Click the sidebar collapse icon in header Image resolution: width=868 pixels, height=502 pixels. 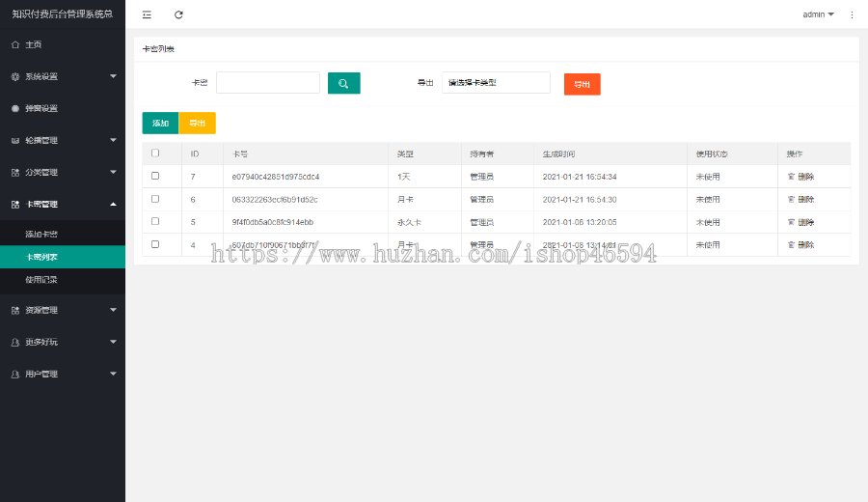(x=147, y=14)
